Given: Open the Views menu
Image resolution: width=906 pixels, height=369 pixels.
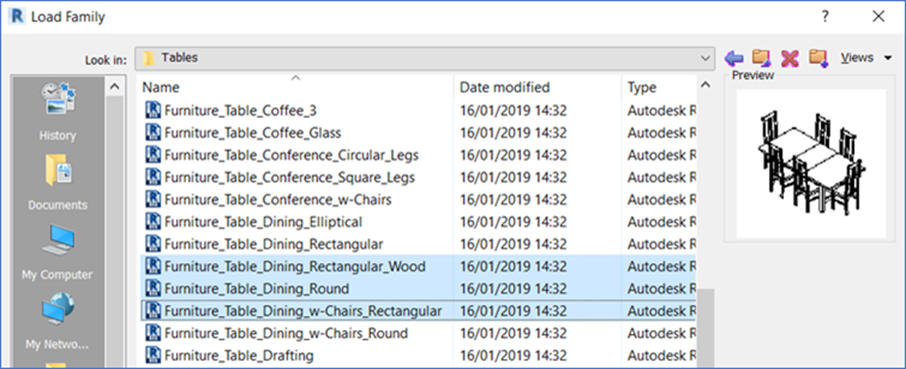Looking at the screenshot, I should click(x=866, y=58).
